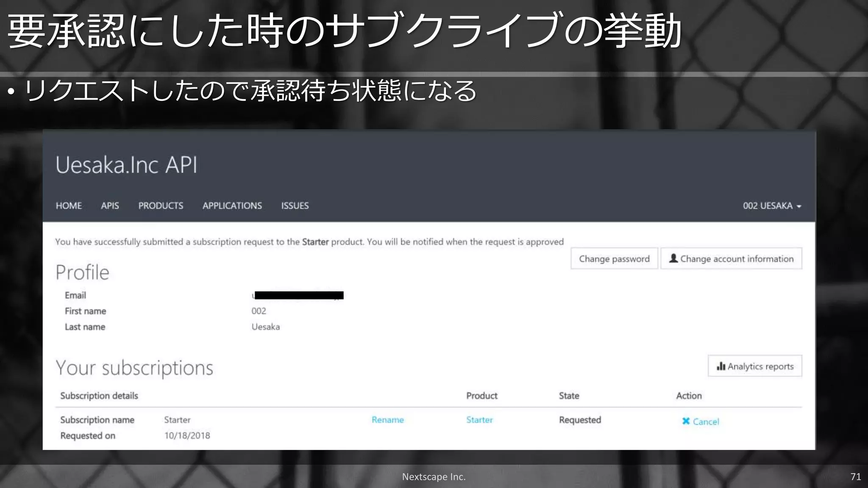
Task: Click the first name value 002
Action: tap(259, 311)
